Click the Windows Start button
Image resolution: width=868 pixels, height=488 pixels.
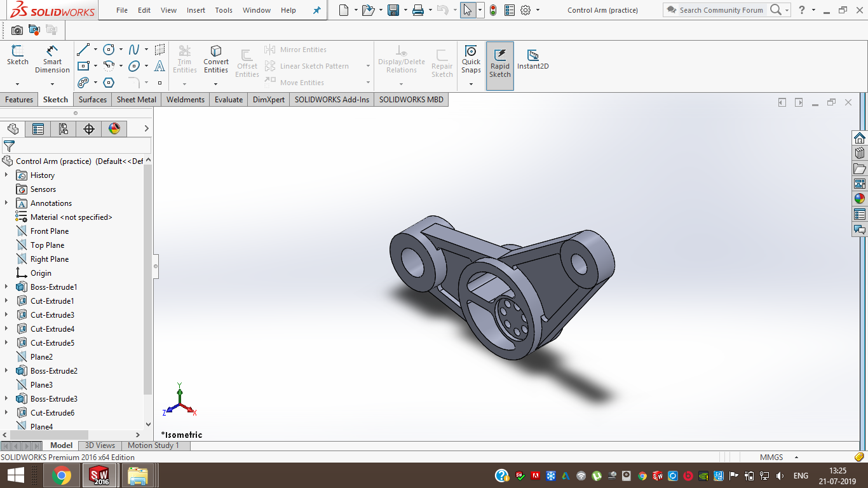click(15, 475)
